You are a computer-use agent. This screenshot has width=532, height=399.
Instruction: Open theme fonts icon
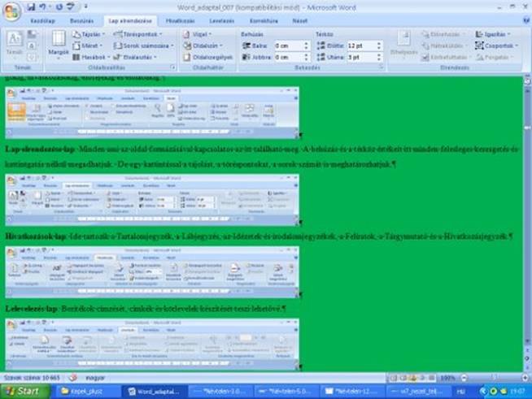pos(32,46)
